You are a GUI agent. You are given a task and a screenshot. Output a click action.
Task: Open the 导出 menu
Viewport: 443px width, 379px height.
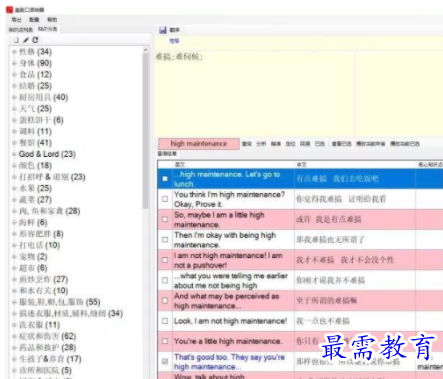16,20
